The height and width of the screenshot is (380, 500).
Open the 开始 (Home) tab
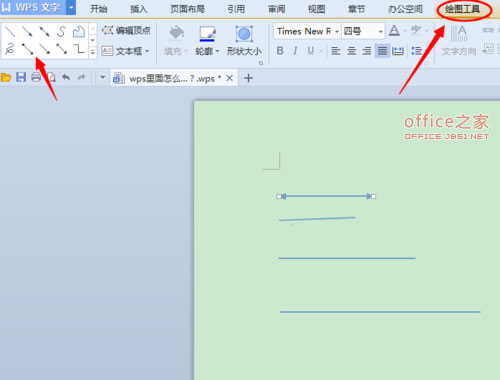coord(99,9)
